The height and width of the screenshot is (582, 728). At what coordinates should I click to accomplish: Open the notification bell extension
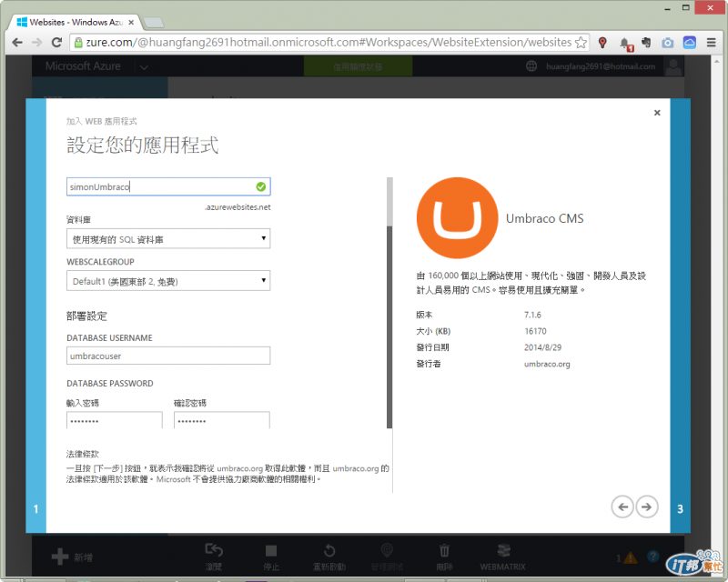click(626, 44)
